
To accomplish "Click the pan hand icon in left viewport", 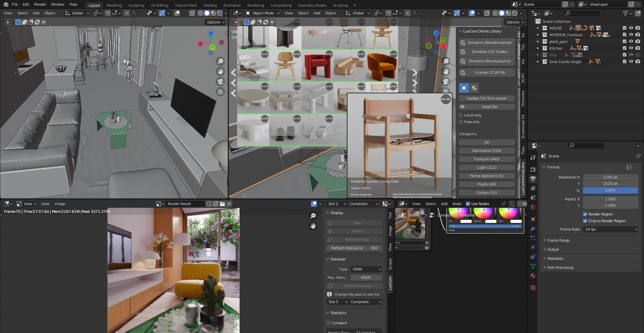I will pyautogui.click(x=220, y=72).
